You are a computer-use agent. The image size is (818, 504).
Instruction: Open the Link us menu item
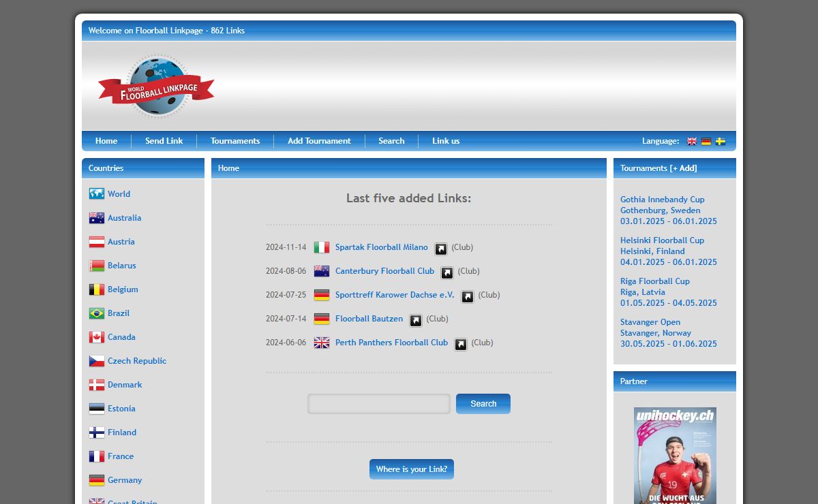[446, 141]
